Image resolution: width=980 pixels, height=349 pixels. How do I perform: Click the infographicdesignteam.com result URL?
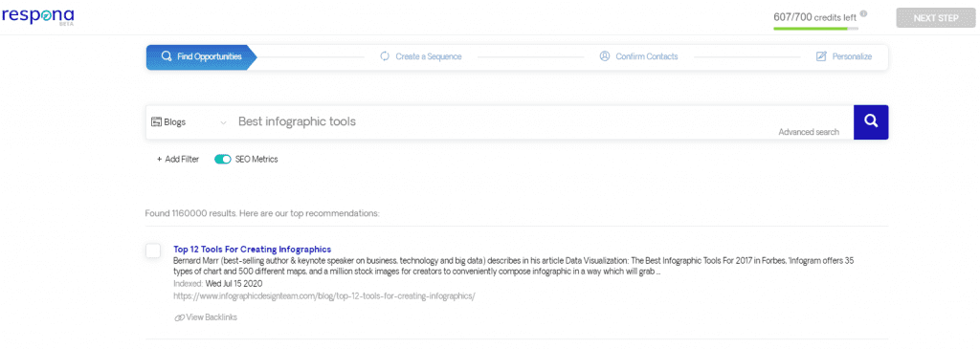point(324,295)
